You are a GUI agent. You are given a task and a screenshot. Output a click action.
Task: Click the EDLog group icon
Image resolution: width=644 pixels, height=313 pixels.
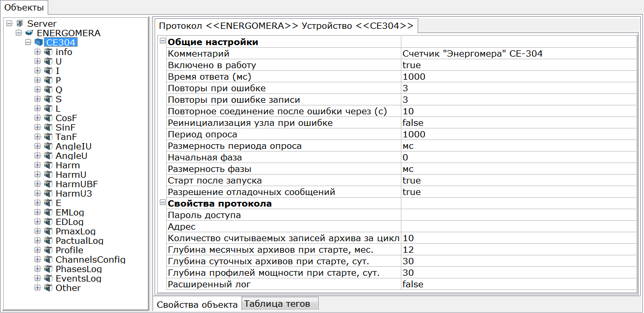pos(48,222)
